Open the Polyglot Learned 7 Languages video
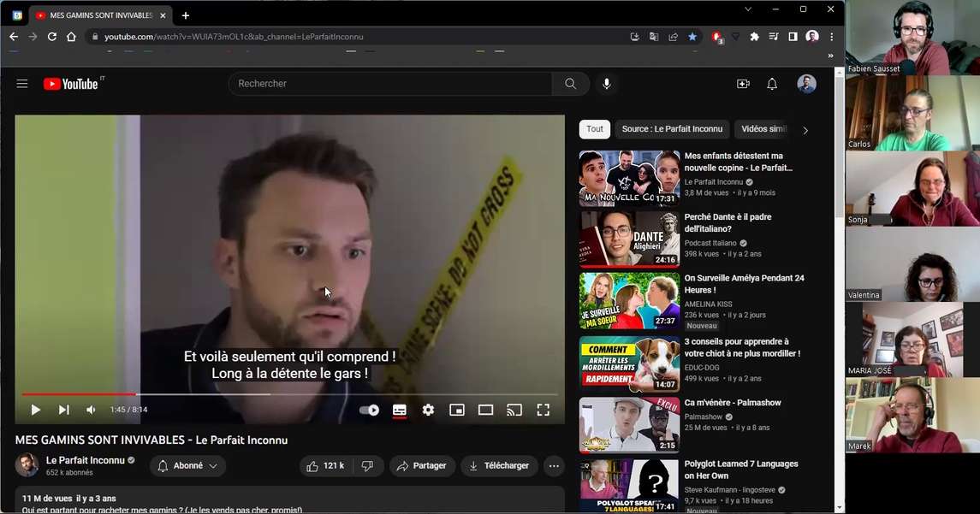Image resolution: width=980 pixels, height=514 pixels. tap(741, 470)
